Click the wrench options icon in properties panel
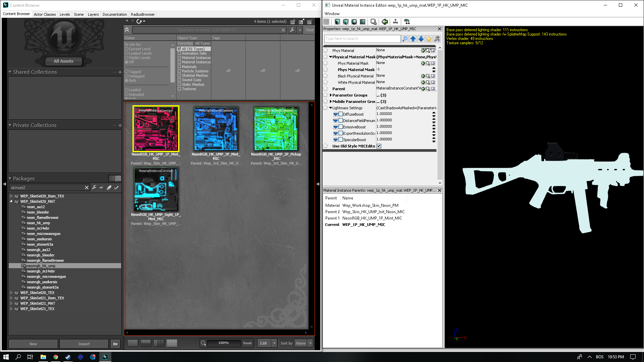The image size is (644, 362). click(x=437, y=39)
